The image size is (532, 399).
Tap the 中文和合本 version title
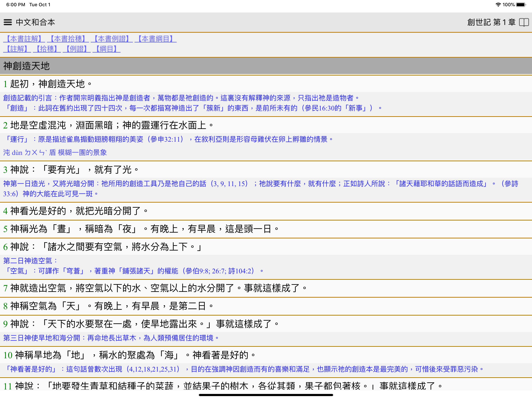pyautogui.click(x=35, y=22)
